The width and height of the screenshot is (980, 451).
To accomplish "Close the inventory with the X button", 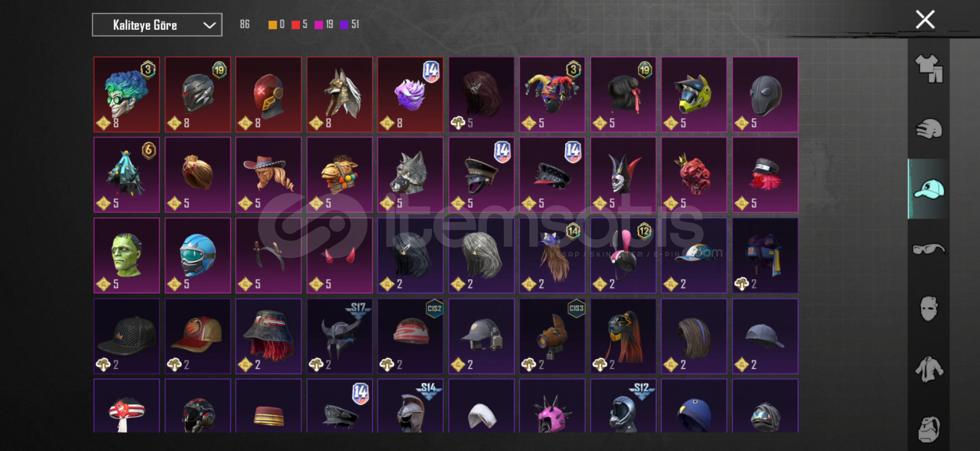I will (925, 20).
